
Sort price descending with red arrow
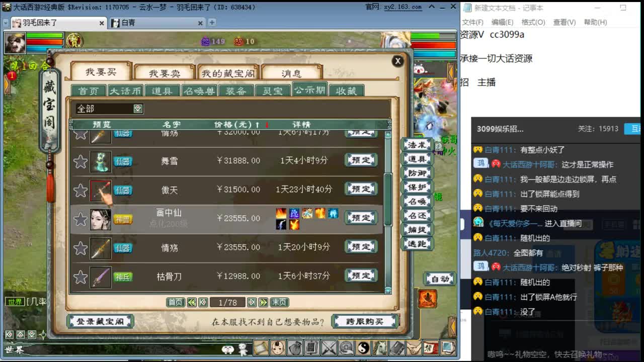(x=267, y=125)
